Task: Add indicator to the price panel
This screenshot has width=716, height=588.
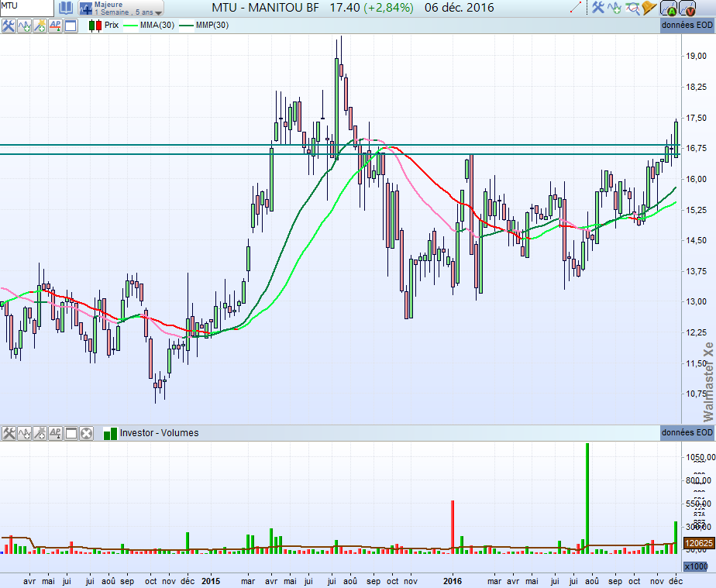Action: click(x=24, y=26)
